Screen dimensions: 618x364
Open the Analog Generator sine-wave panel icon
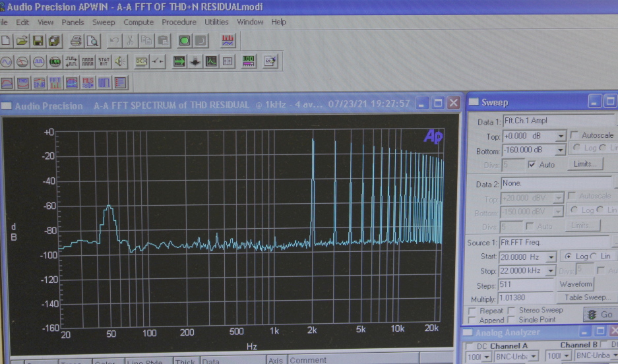7,61
